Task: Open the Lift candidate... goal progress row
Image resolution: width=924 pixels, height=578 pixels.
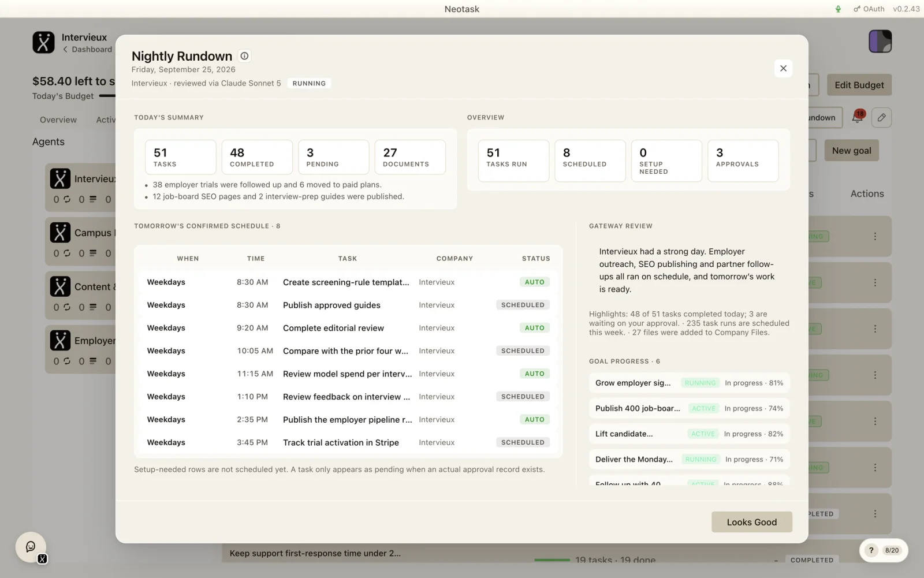Action: (689, 434)
